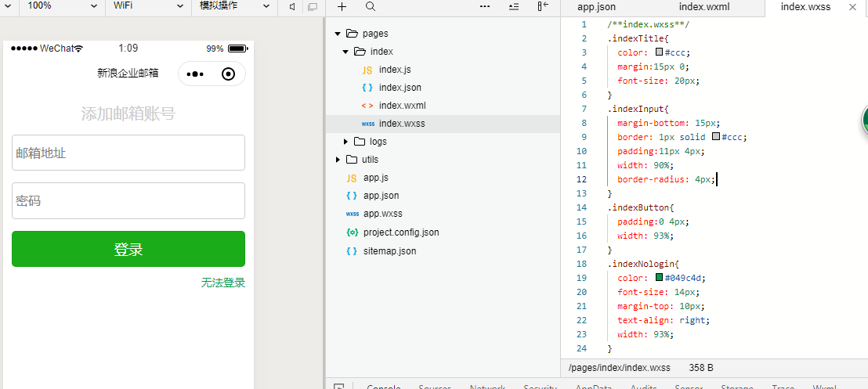Open file search with magnifier icon

point(371,6)
